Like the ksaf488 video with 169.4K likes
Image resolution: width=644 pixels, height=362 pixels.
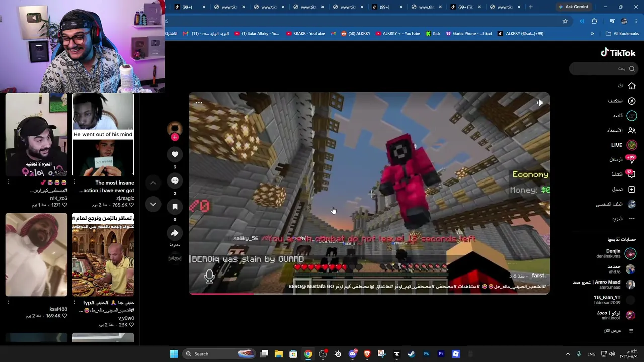click(x=64, y=316)
